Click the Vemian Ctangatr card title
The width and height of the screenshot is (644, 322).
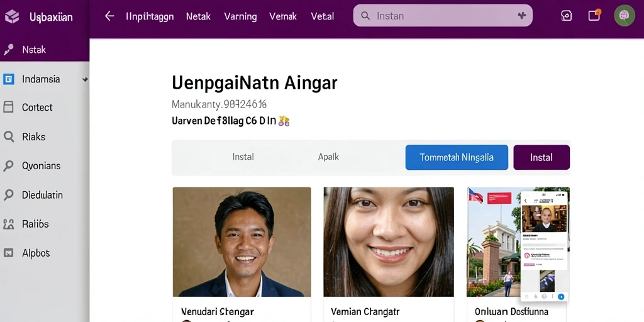(365, 312)
